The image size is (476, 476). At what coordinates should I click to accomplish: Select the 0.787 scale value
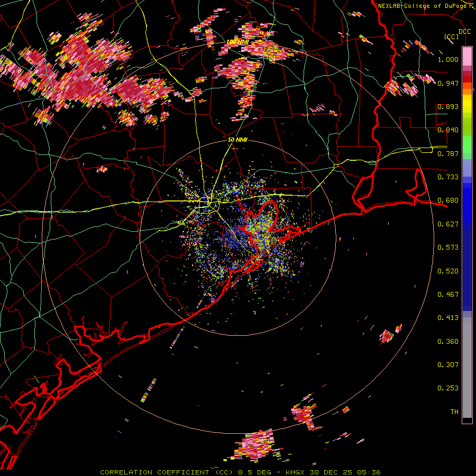[448, 153]
